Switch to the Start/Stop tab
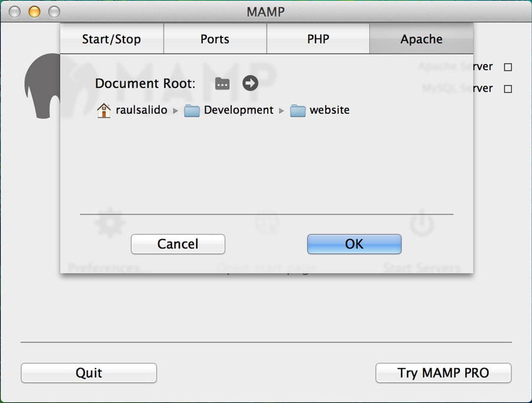532x403 pixels. [x=112, y=38]
